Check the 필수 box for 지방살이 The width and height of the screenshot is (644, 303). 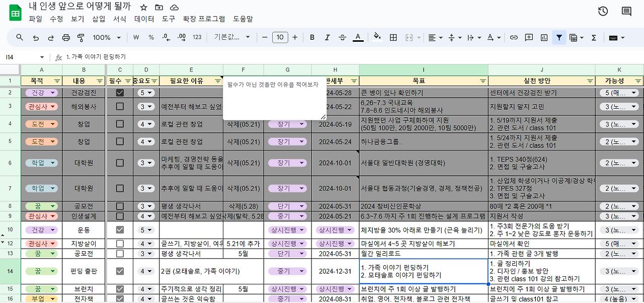120,244
